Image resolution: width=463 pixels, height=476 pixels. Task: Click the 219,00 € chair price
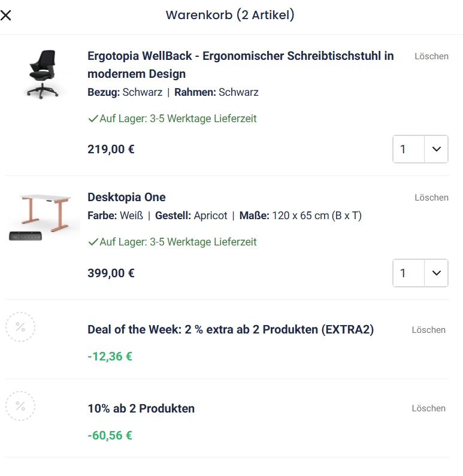pyautogui.click(x=111, y=149)
